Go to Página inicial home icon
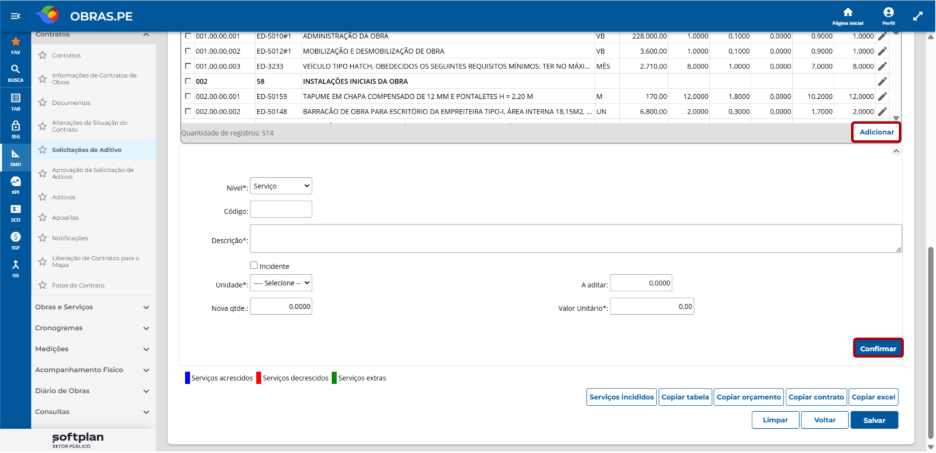 pyautogui.click(x=848, y=16)
